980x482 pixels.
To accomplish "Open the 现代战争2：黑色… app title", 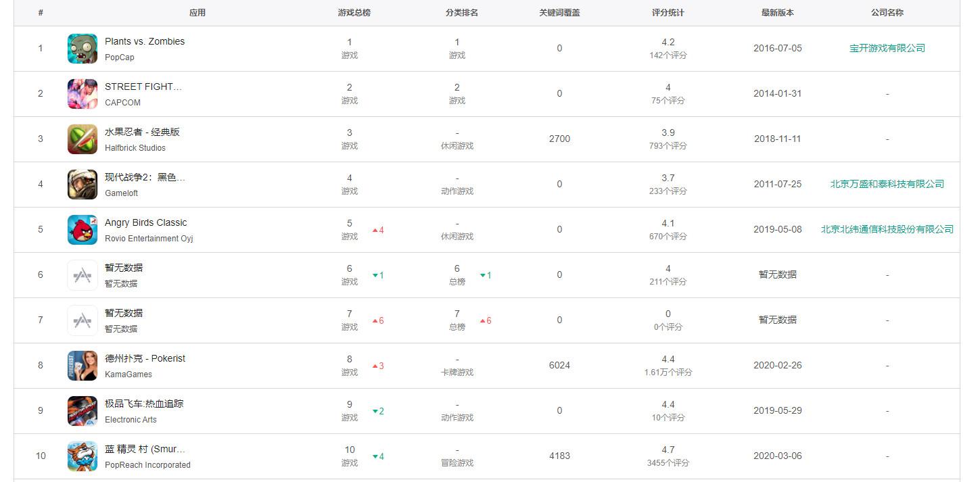I will 145,177.
